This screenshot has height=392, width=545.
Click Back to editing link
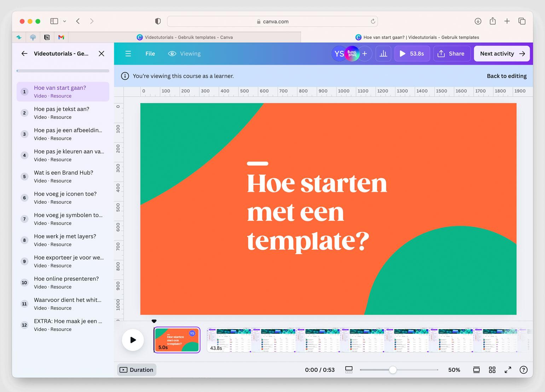[x=506, y=76]
